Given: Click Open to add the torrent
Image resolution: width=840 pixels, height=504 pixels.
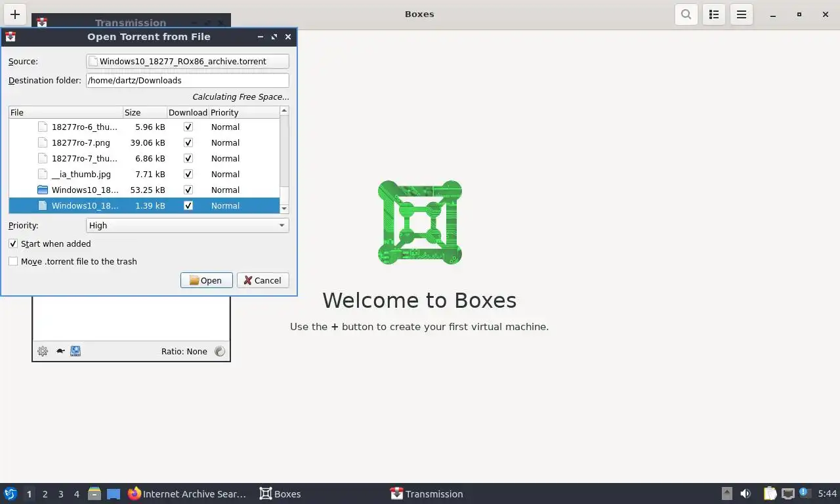Looking at the screenshot, I should [206, 280].
